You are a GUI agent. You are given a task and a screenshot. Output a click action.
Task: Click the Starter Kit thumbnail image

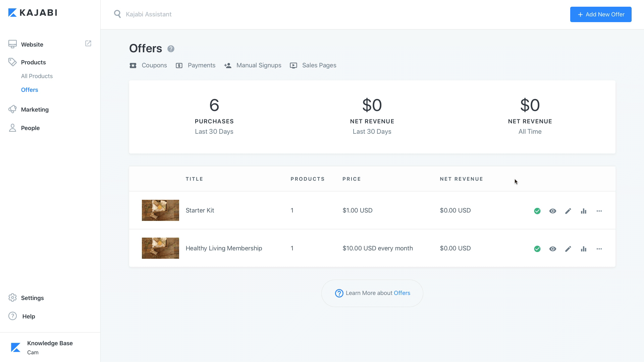pos(160,210)
